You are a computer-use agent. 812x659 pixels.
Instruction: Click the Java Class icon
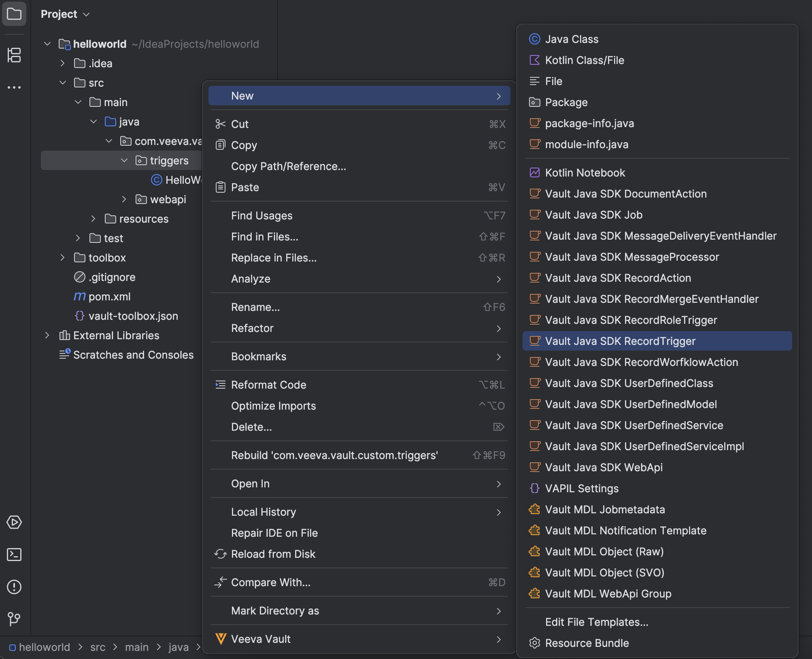[x=535, y=39]
